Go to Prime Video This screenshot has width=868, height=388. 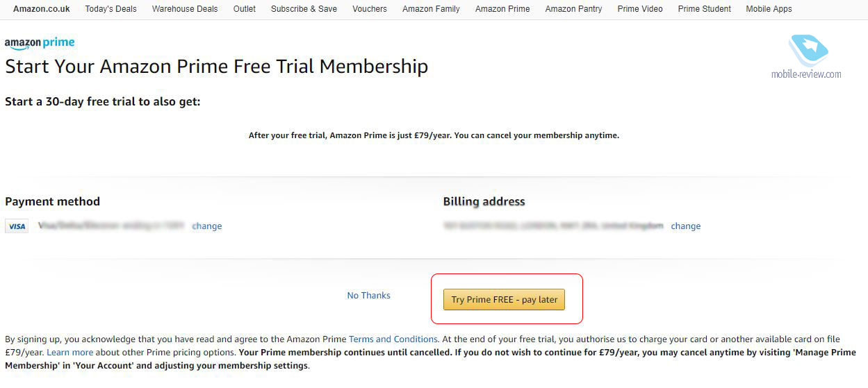[640, 9]
